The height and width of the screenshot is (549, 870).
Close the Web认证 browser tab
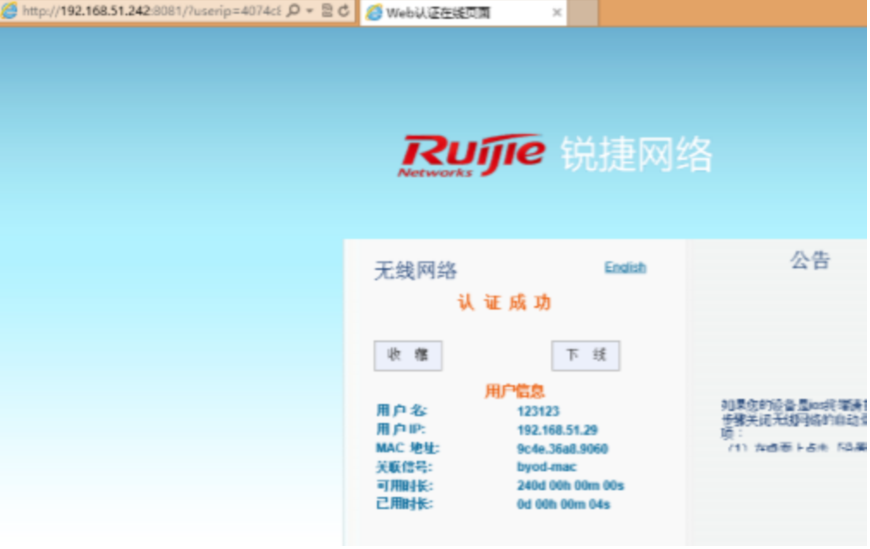pyautogui.click(x=556, y=13)
